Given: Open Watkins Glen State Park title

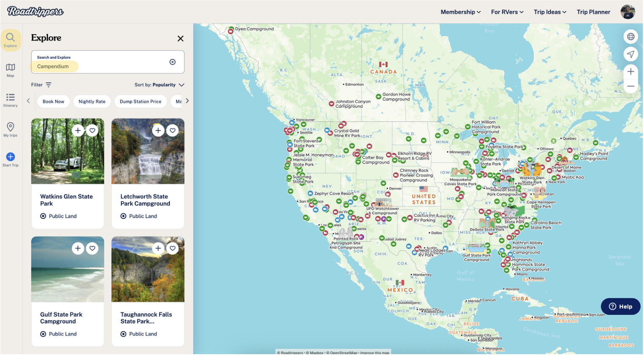Looking at the screenshot, I should pos(66,200).
